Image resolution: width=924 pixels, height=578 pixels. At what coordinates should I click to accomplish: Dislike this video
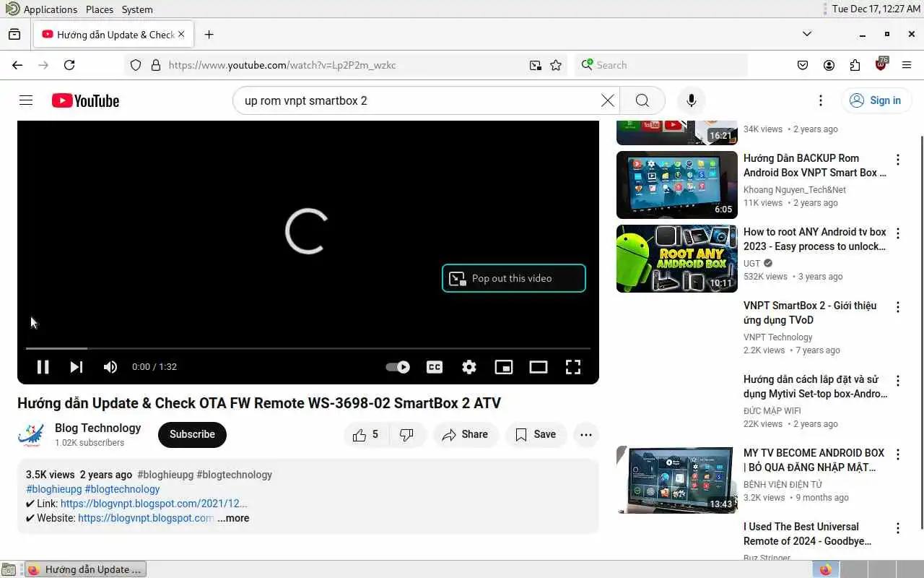coord(407,434)
